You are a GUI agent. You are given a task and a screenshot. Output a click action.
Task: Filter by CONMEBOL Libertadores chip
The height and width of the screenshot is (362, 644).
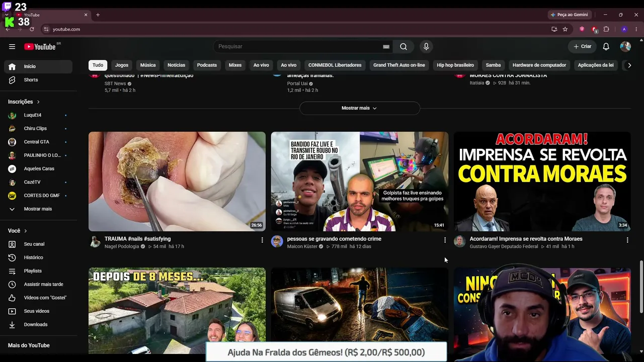click(x=335, y=65)
